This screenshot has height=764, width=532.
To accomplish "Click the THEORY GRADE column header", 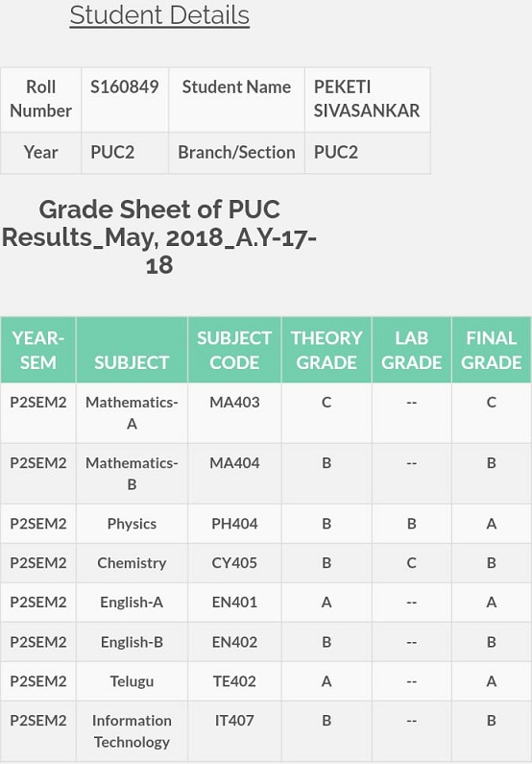I will point(326,350).
